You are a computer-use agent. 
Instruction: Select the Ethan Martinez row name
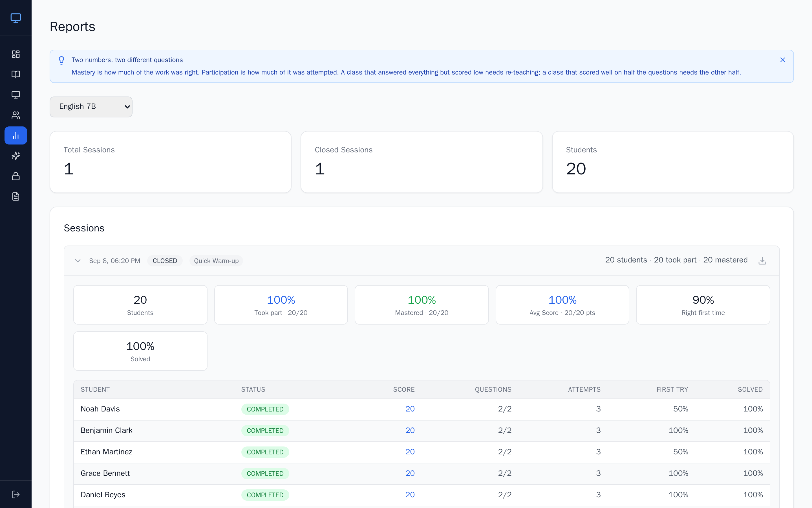[106, 452]
